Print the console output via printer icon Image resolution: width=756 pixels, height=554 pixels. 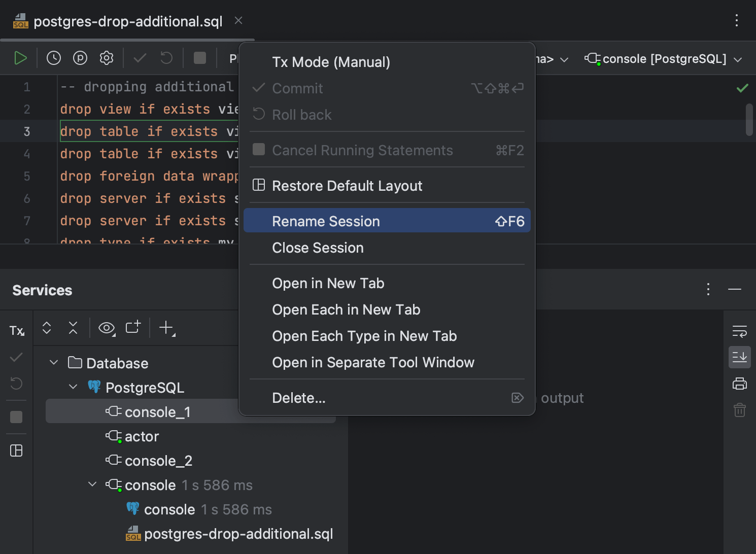[x=740, y=383]
